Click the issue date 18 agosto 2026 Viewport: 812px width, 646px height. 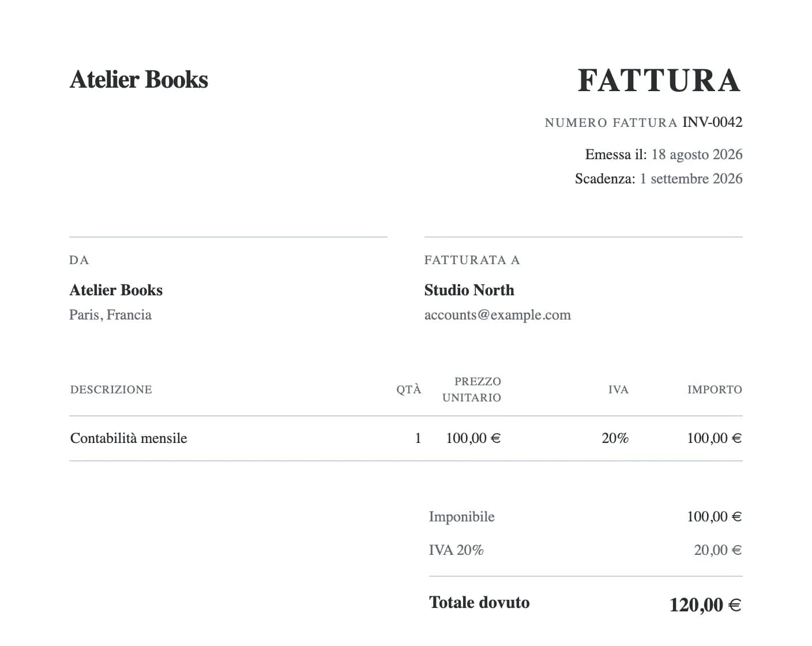697,155
